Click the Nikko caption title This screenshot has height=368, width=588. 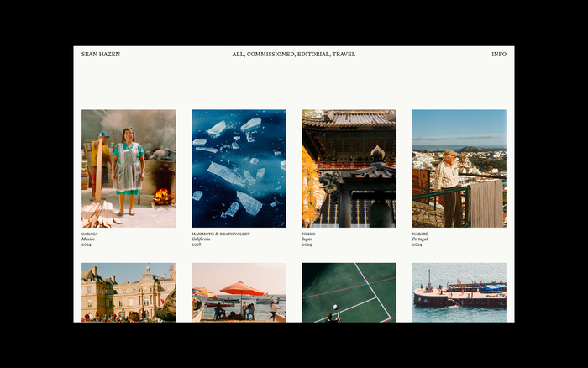point(308,234)
